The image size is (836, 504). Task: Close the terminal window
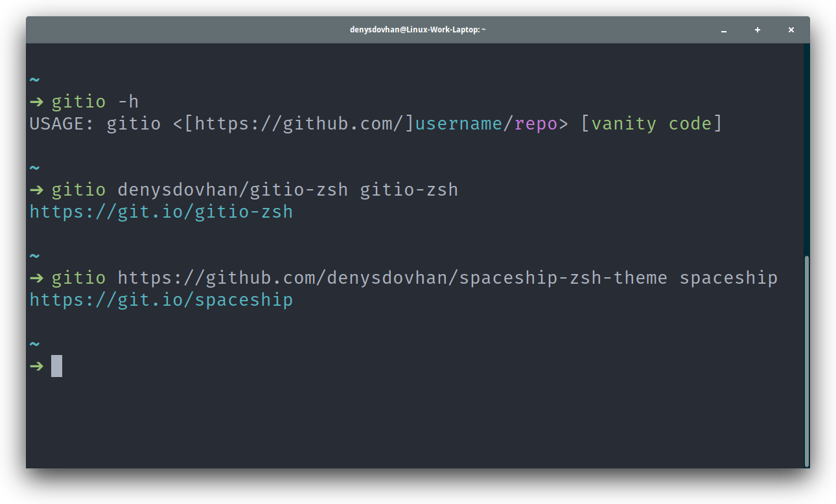(791, 30)
